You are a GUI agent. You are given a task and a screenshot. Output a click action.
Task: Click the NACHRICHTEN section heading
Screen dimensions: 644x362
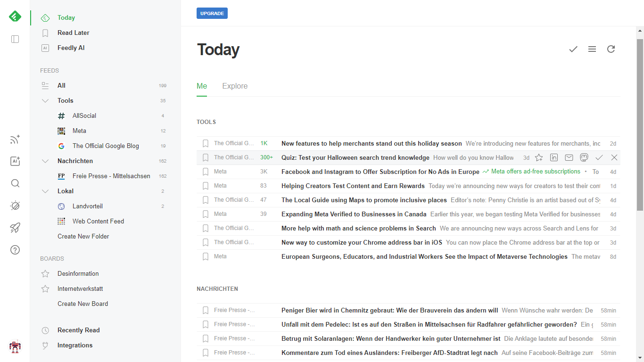[217, 289]
